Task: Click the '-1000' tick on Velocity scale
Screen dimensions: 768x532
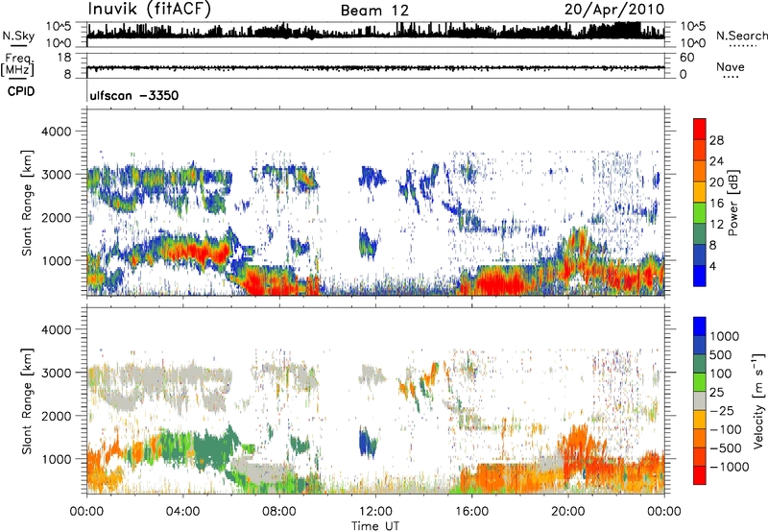Action: point(730,467)
